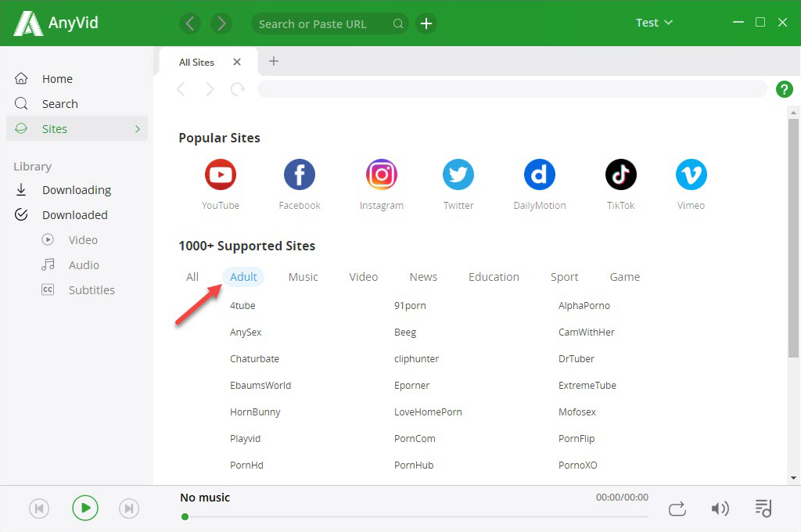Click the browser back arrow under the tab
The image size is (801, 532).
click(181, 89)
